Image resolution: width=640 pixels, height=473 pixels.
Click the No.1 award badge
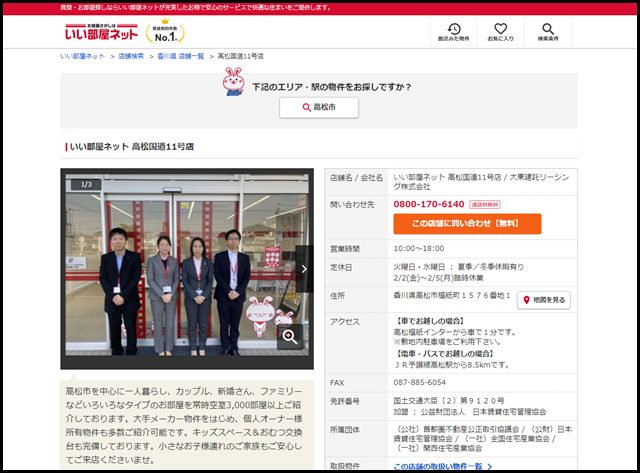(x=165, y=31)
